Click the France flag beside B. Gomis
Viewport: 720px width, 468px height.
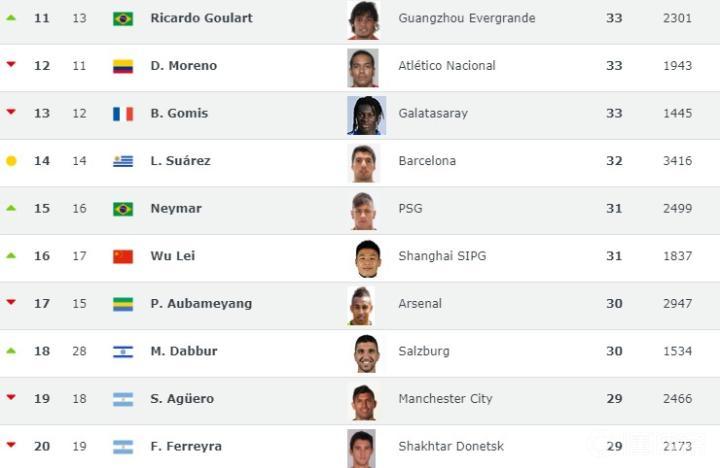click(x=123, y=114)
